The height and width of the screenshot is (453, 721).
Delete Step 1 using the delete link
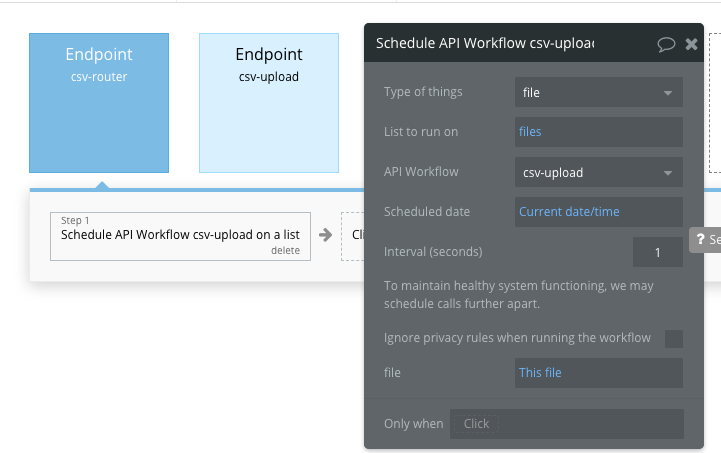tap(285, 251)
